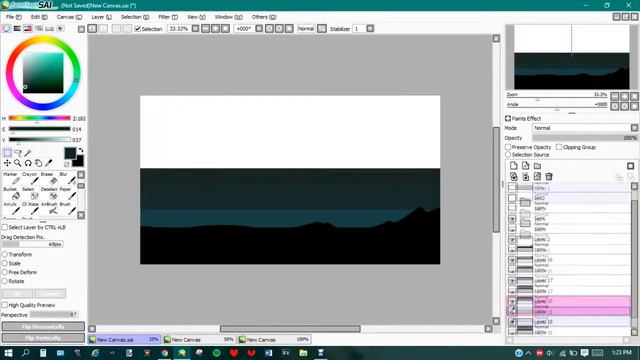Select the Selection Source option
This screenshot has height=360, width=640.
pos(508,155)
